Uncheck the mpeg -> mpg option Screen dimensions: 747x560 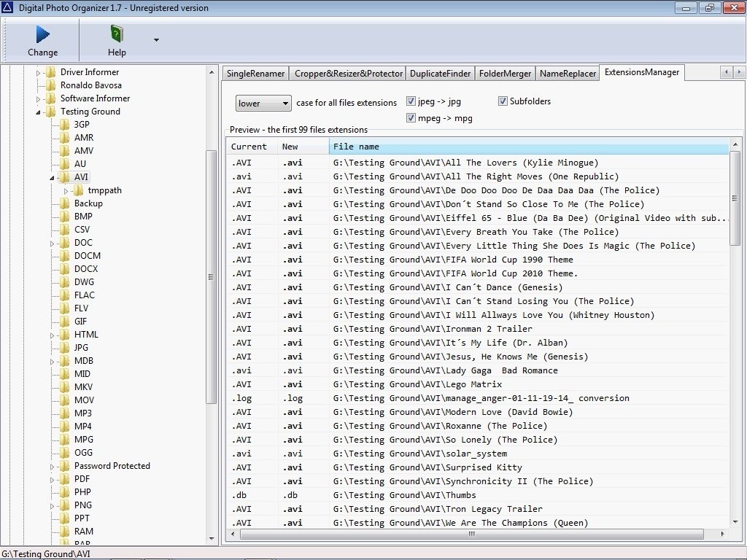point(411,118)
